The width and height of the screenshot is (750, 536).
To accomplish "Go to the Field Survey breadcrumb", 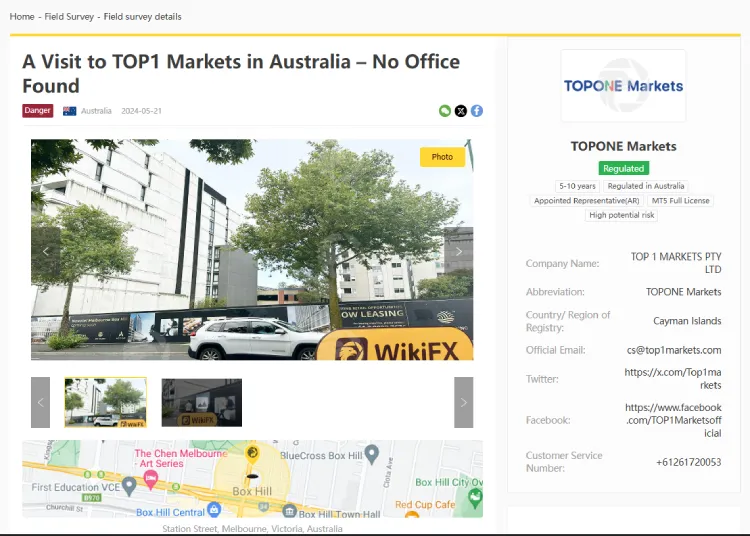I will coord(69,17).
